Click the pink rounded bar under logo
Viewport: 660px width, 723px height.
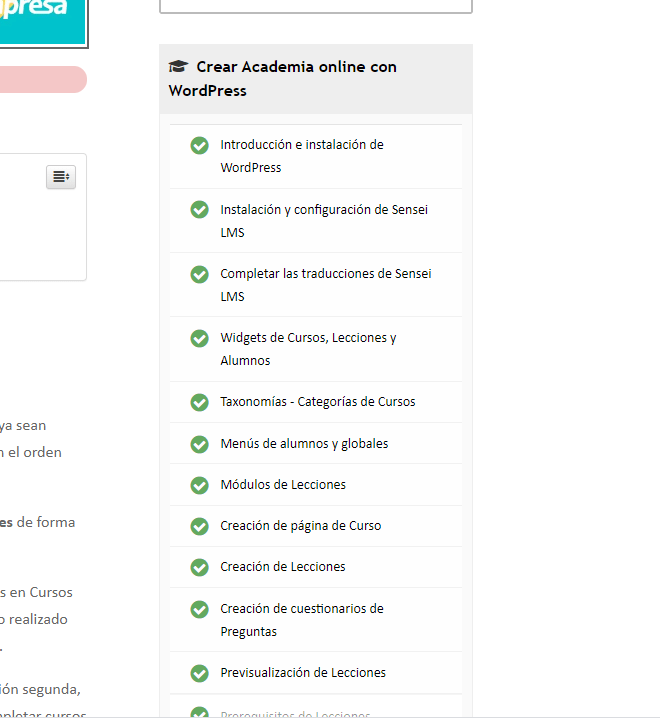pos(43,79)
